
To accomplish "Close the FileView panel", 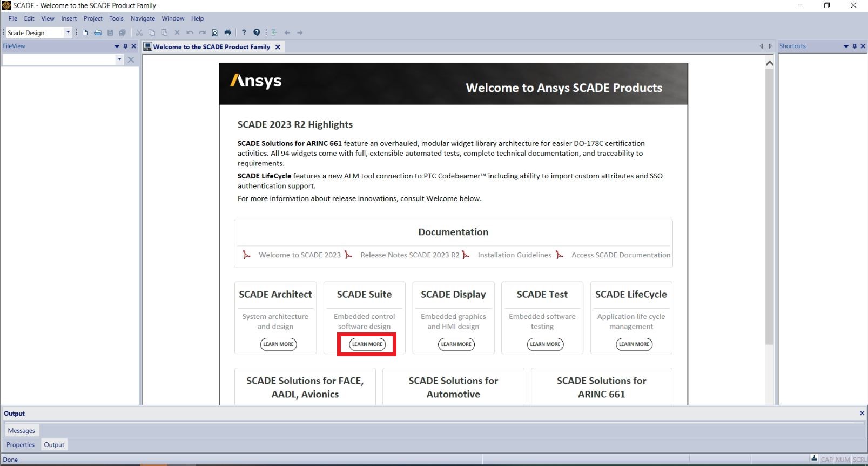I will click(x=134, y=46).
